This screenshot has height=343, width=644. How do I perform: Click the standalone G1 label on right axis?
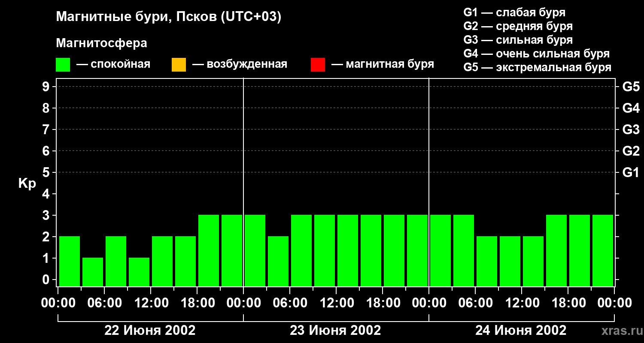pos(631,172)
